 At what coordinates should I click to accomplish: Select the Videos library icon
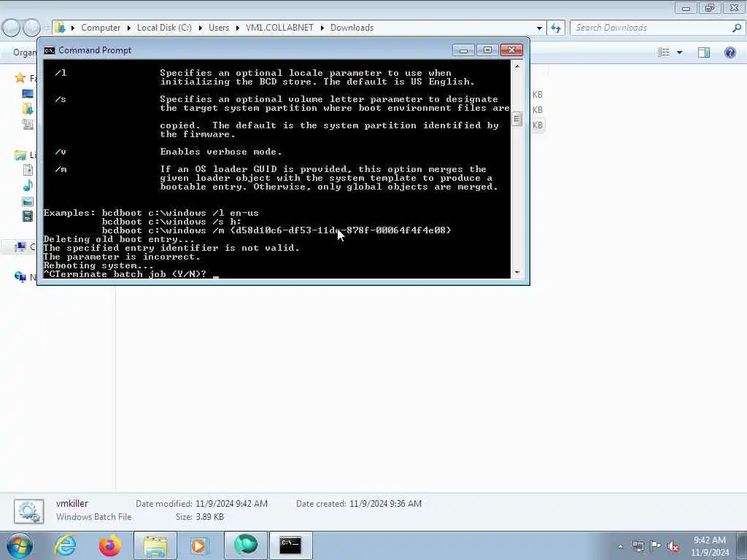(x=28, y=217)
